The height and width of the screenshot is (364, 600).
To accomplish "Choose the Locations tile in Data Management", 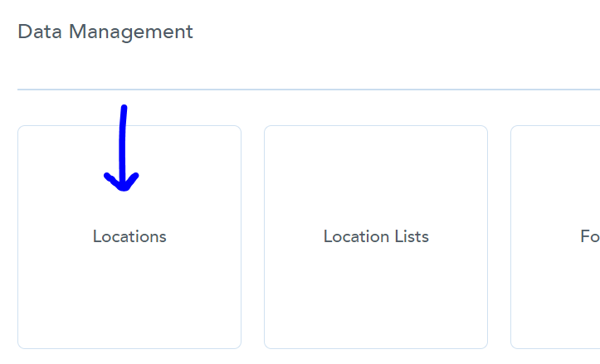I will click(x=129, y=237).
